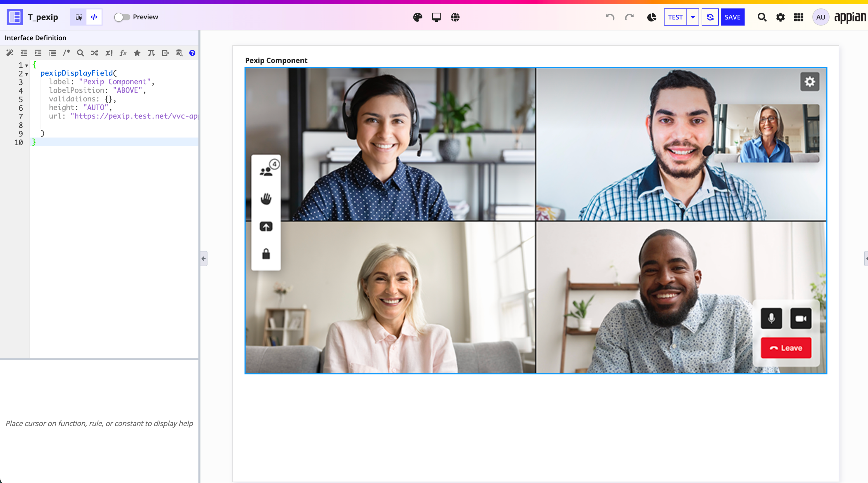
Task: Open the apps grid navigation menu
Action: click(799, 17)
